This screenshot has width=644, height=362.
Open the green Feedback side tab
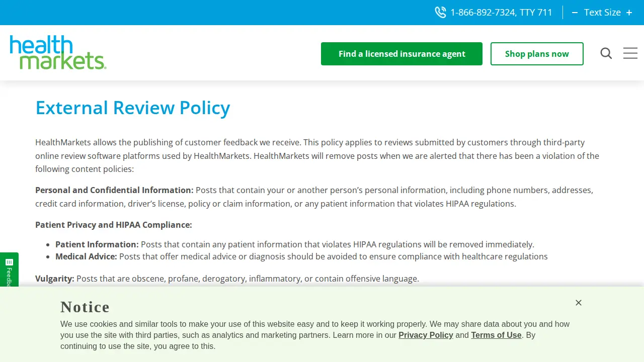(9, 270)
